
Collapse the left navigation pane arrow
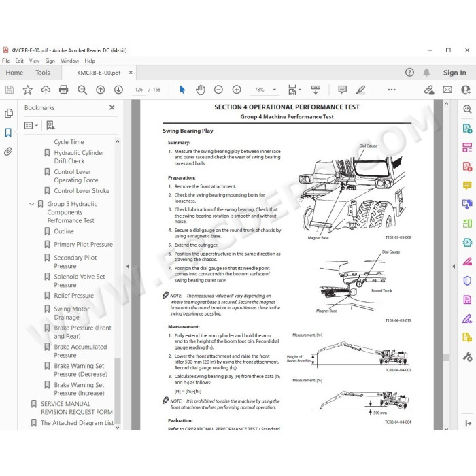[x=128, y=267]
